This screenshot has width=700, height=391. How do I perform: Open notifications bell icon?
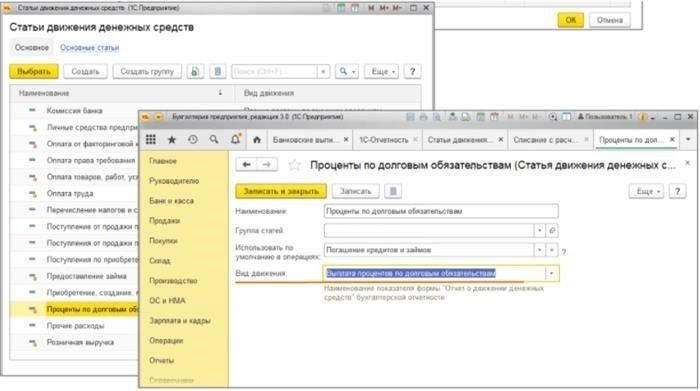pos(235,139)
